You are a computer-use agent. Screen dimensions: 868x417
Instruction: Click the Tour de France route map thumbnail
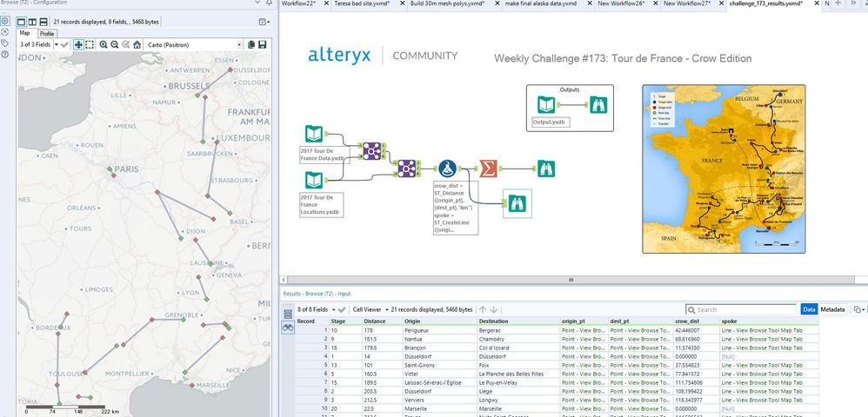[724, 169]
